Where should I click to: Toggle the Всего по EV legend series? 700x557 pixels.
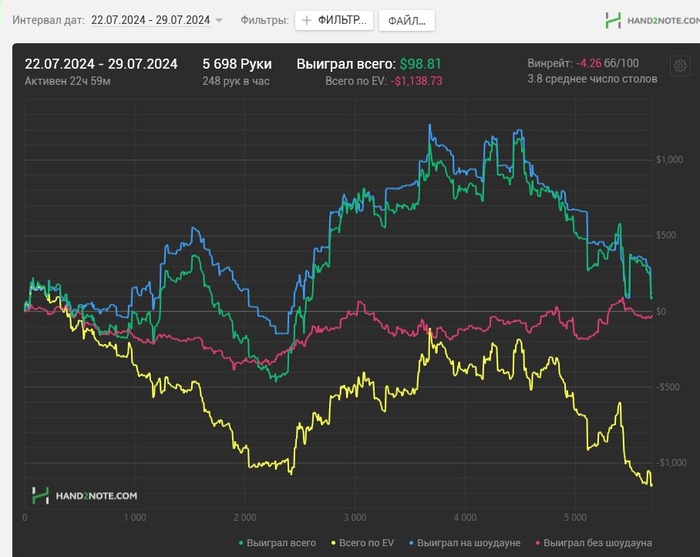(x=362, y=543)
